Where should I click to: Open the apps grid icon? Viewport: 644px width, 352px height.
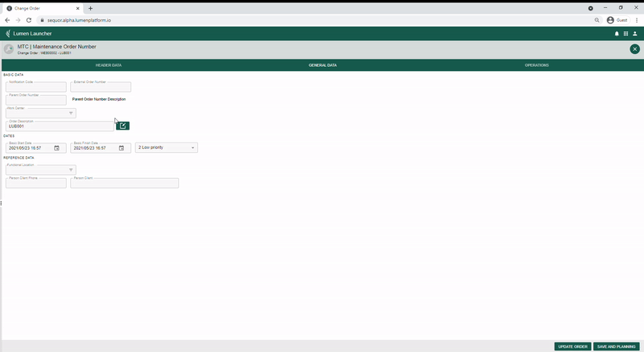click(x=625, y=34)
